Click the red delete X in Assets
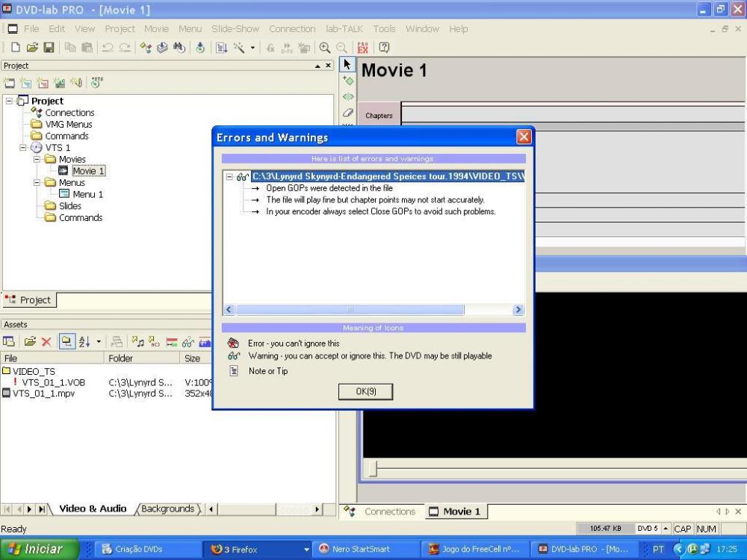Viewport: 747px width, 560px height. (46, 342)
